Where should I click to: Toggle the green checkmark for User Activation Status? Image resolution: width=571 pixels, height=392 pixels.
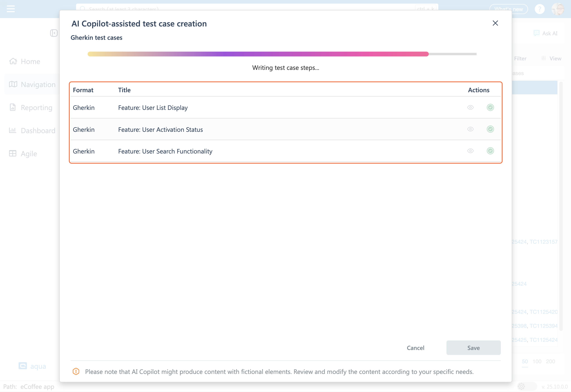490,129
